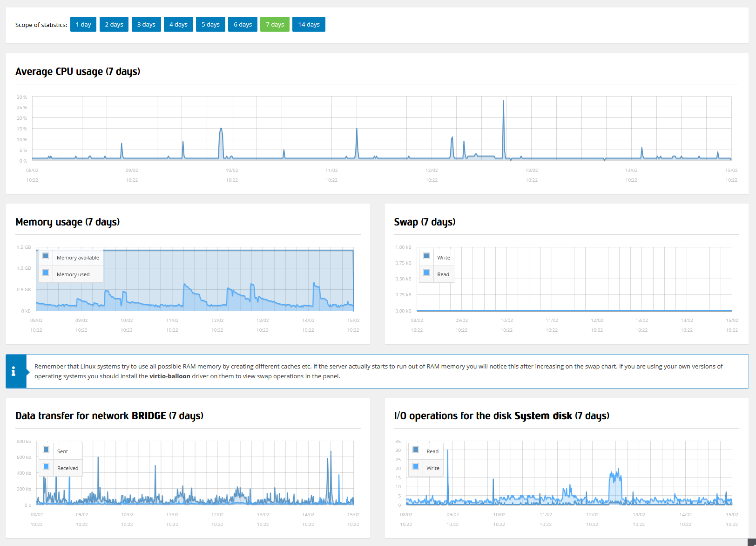Toggle Swap Write legend swatch
Screen dimensions: 756x546
pyautogui.click(x=426, y=256)
